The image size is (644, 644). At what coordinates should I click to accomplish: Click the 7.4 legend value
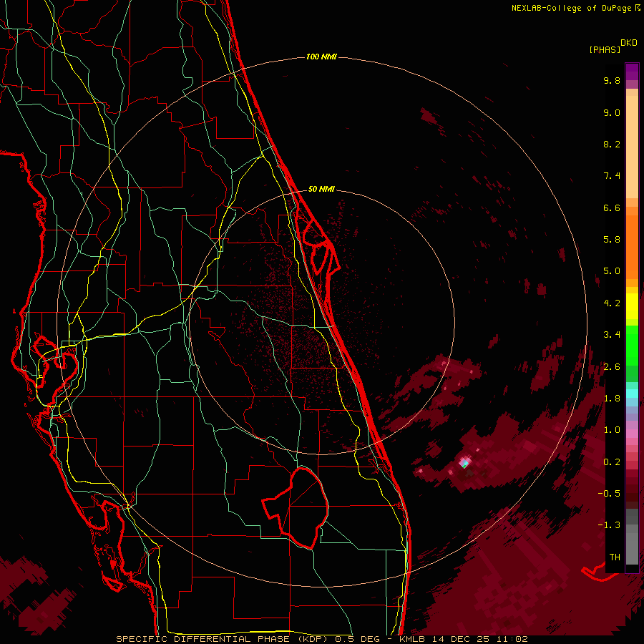coord(612,176)
